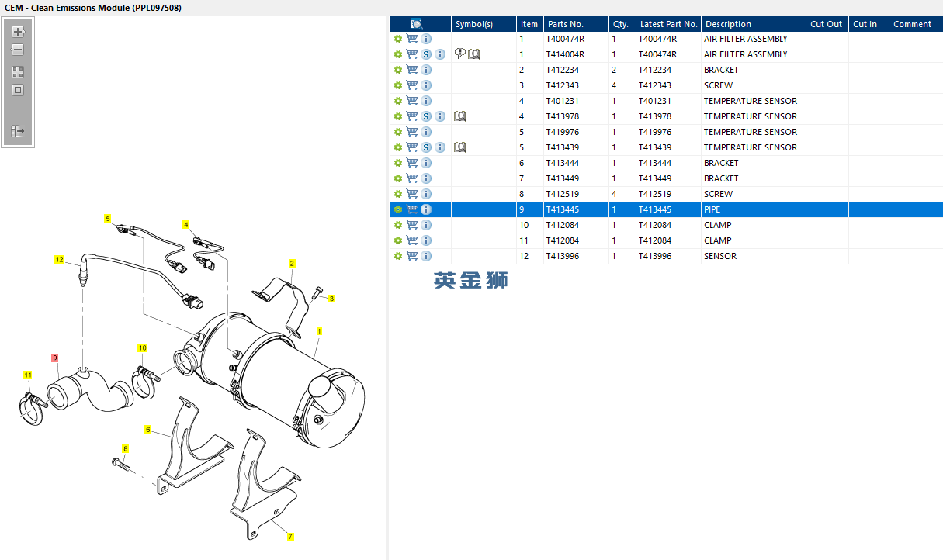Click the Qty. column header
Viewport: 943px width, 560px height.
[621, 24]
